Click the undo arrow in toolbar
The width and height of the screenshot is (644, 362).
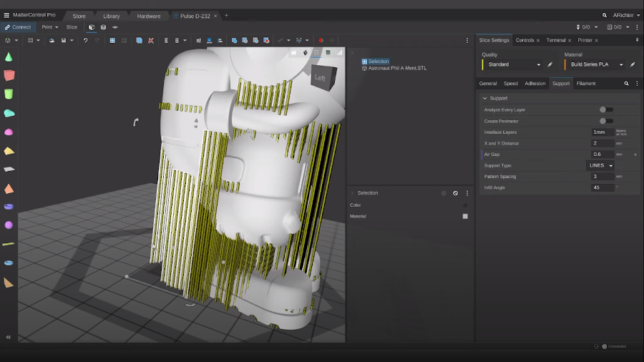[x=85, y=41]
